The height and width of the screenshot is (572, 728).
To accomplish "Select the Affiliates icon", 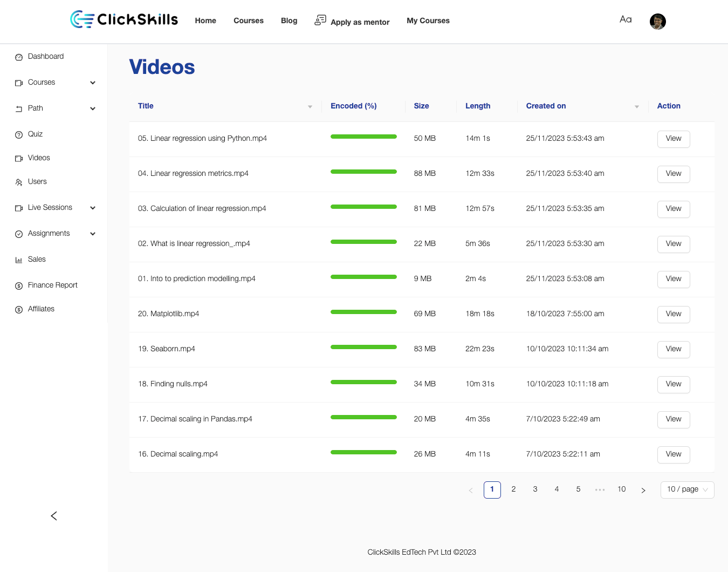I will [x=19, y=309].
